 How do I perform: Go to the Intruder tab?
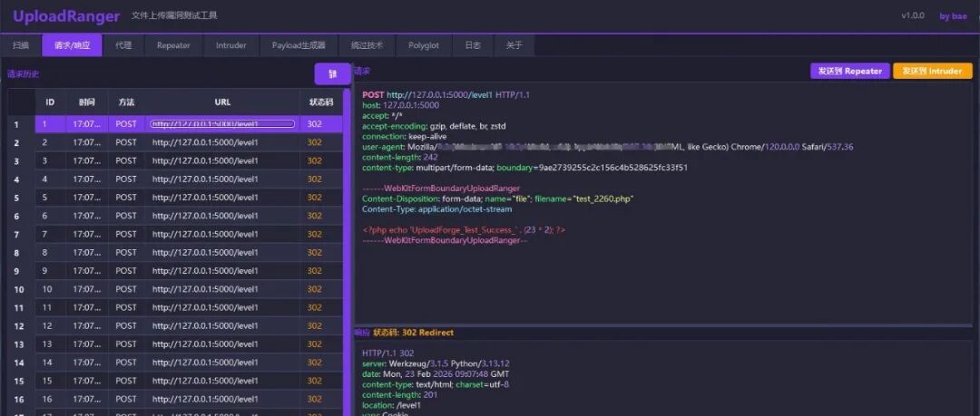point(231,45)
